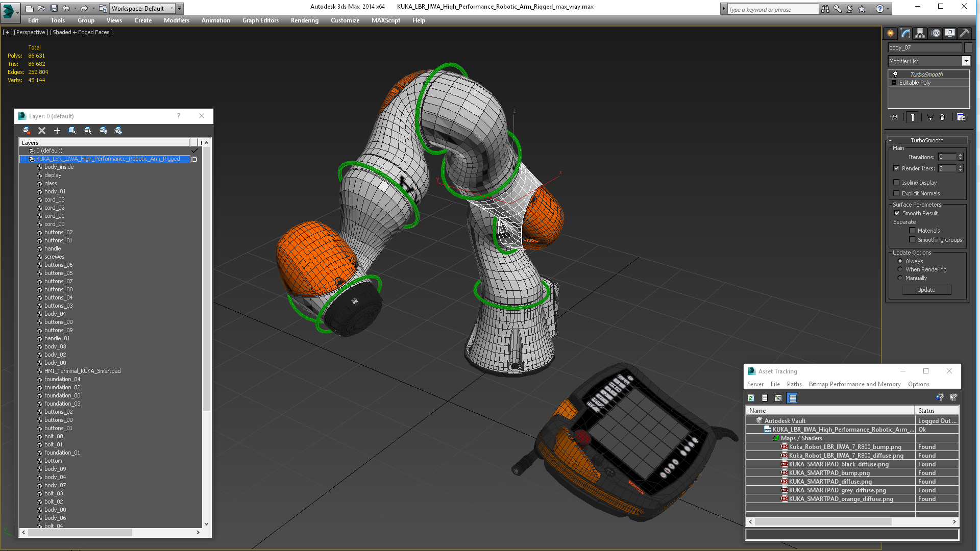
Task: Click Configure Modifier Sets icon
Action: pyautogui.click(x=961, y=117)
